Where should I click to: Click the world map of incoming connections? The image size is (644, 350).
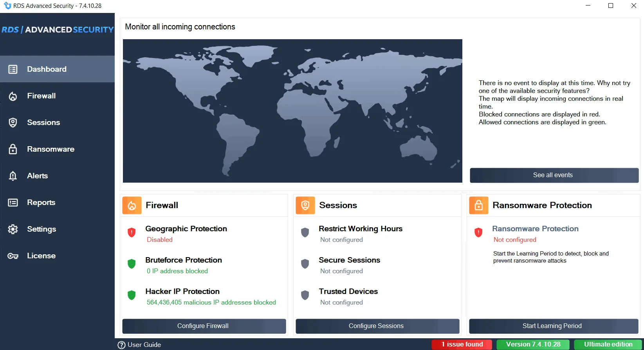pyautogui.click(x=292, y=111)
